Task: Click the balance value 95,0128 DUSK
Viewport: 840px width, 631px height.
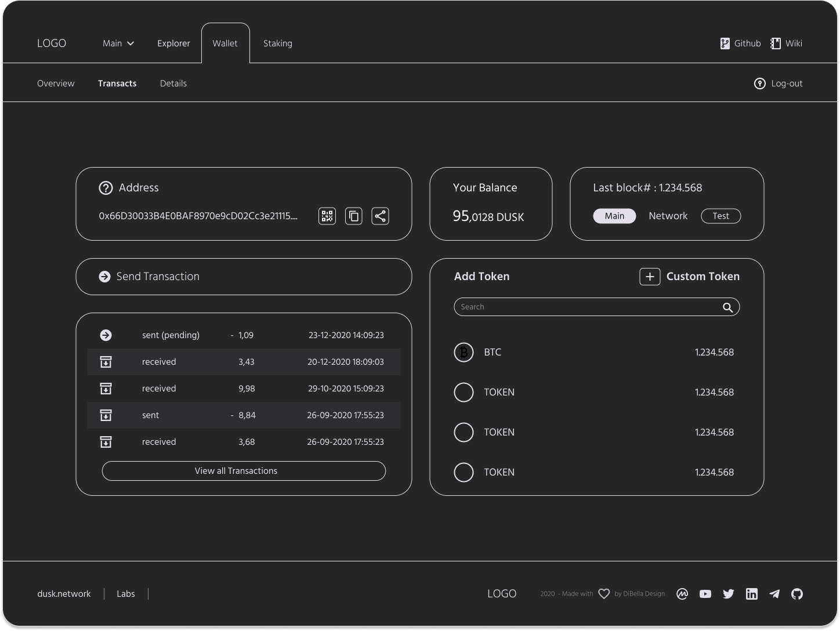Action: (x=488, y=216)
